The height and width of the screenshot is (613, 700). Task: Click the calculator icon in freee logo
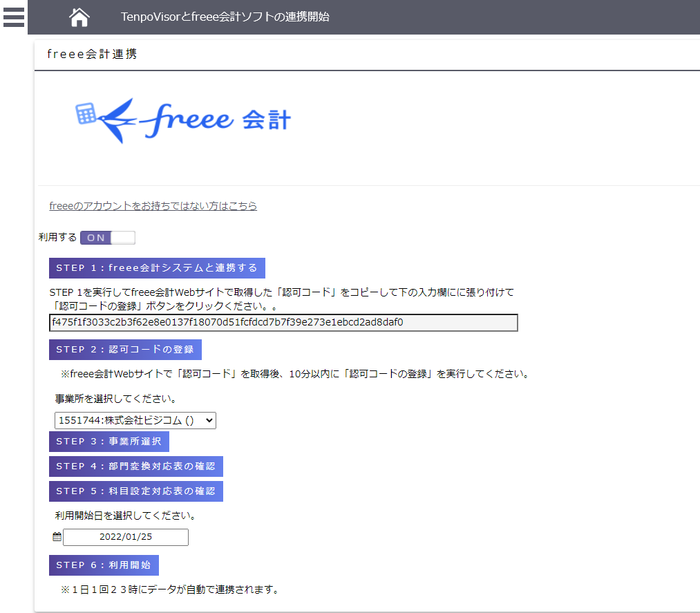(86, 113)
